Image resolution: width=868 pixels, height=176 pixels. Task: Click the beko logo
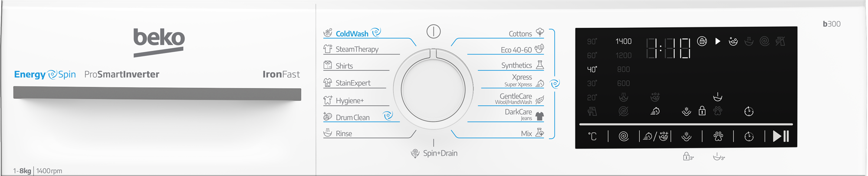click(159, 42)
